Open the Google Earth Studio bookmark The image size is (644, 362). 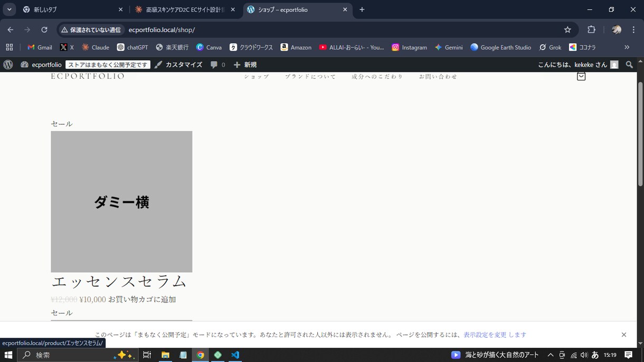[x=500, y=47]
